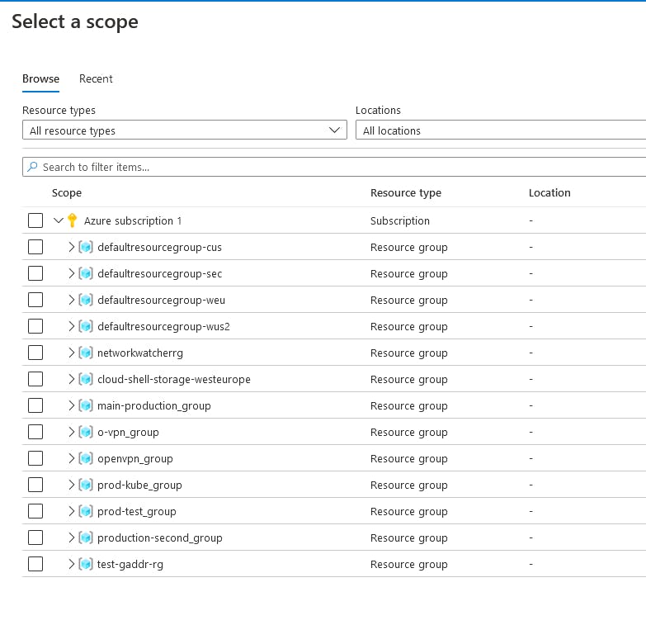This screenshot has width=646, height=644.
Task: Open the All locations dropdown
Action: 501,130
